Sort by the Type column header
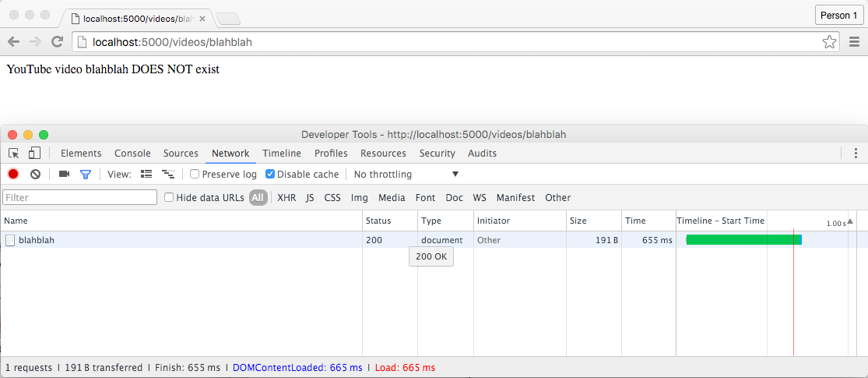Screen dimensions: 868x378 point(445,221)
